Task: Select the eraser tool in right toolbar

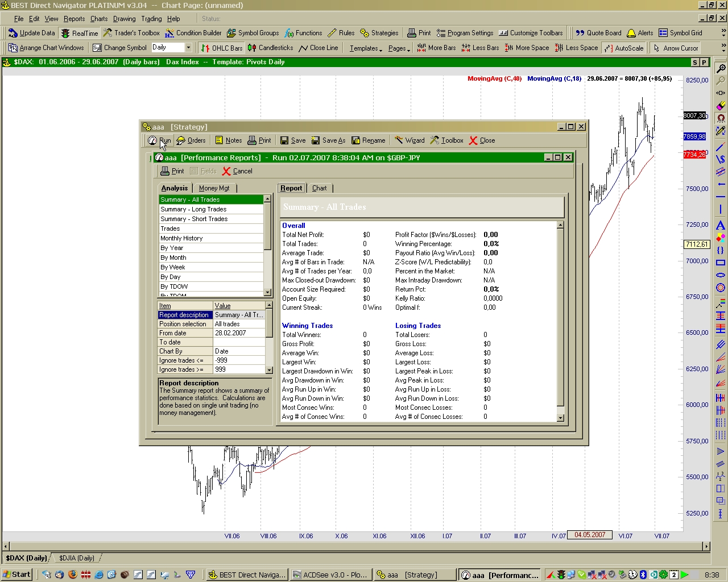Action: click(x=721, y=105)
